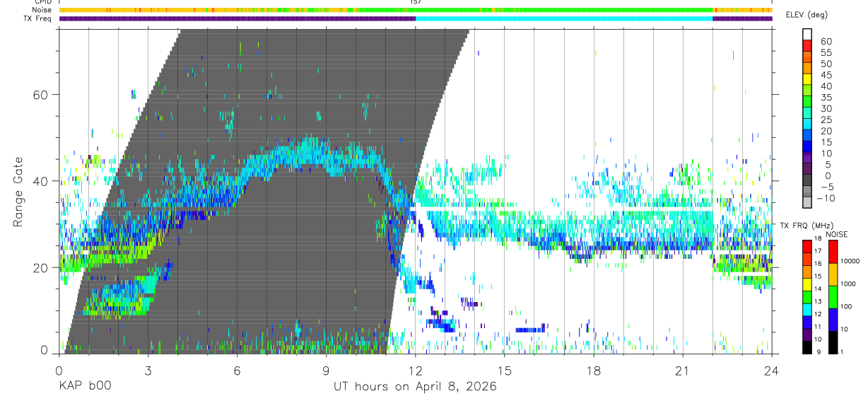Click the 'TX Freq' row label at top
Image resolution: width=868 pixels, height=401 pixels.
click(x=38, y=19)
